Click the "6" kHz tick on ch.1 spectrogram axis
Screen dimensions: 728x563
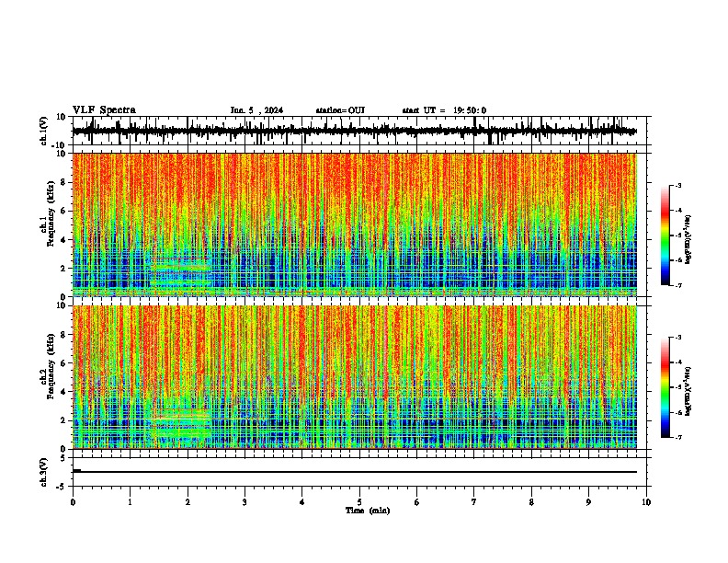(x=63, y=211)
